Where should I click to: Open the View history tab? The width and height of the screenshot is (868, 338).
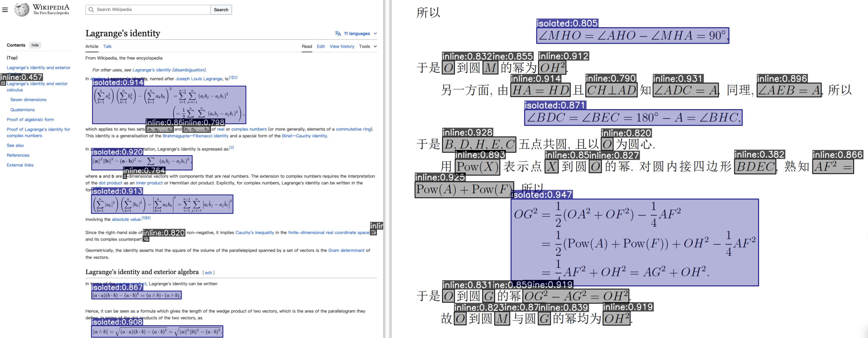pyautogui.click(x=342, y=46)
